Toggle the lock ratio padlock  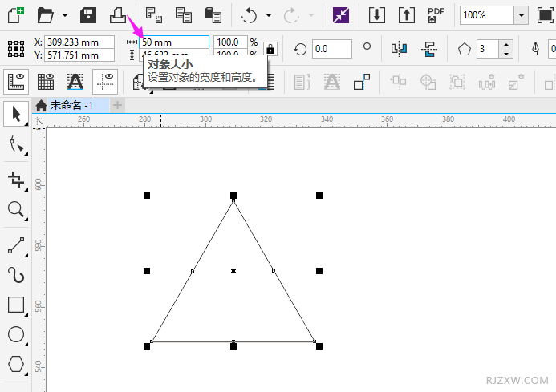click(270, 49)
